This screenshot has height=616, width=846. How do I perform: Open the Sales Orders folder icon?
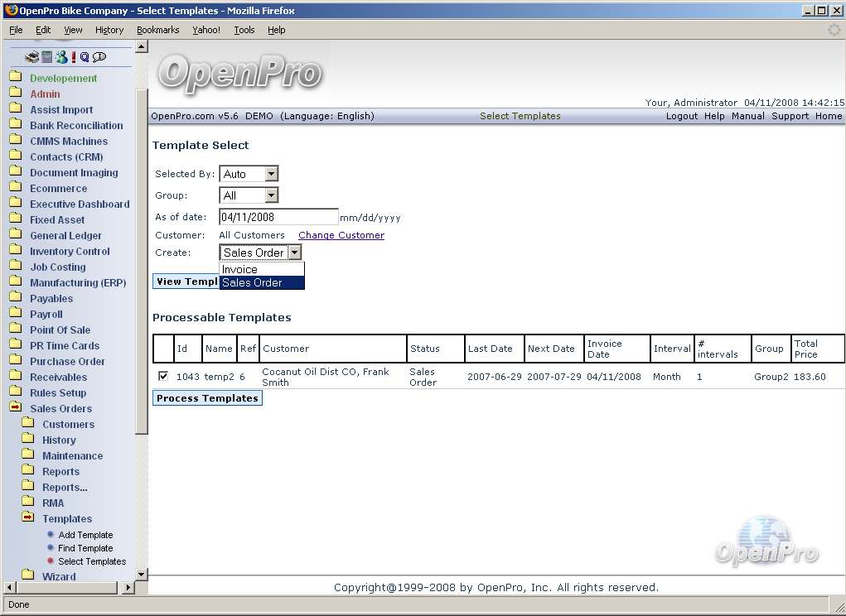16,408
